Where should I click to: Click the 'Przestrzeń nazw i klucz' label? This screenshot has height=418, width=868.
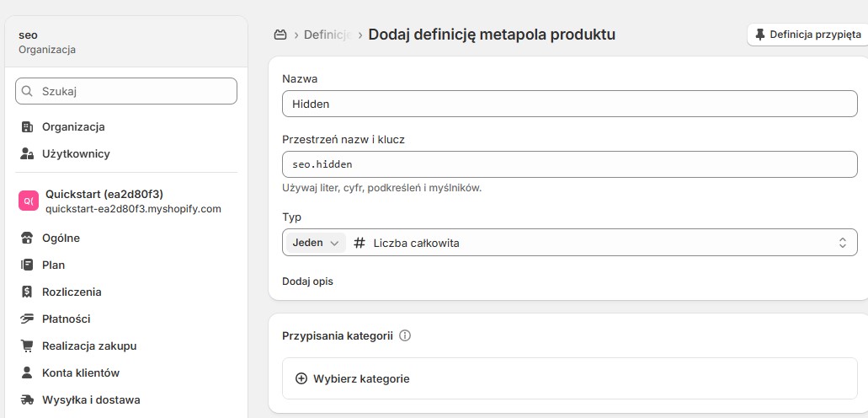[343, 140]
